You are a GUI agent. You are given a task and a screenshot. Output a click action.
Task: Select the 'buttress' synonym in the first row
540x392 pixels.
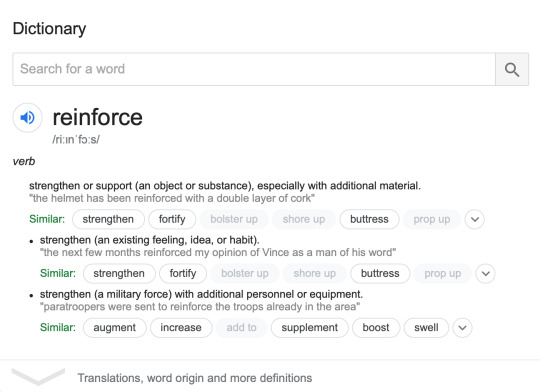pos(369,219)
